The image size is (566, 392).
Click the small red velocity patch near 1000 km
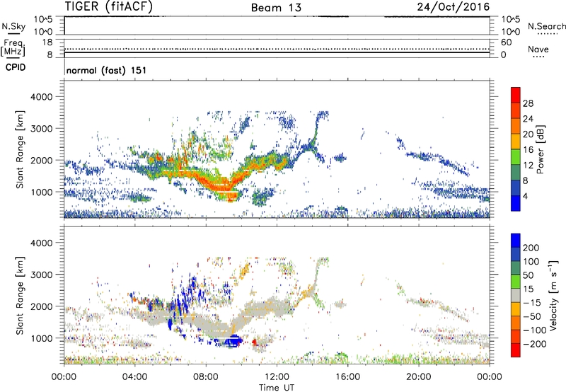click(254, 342)
